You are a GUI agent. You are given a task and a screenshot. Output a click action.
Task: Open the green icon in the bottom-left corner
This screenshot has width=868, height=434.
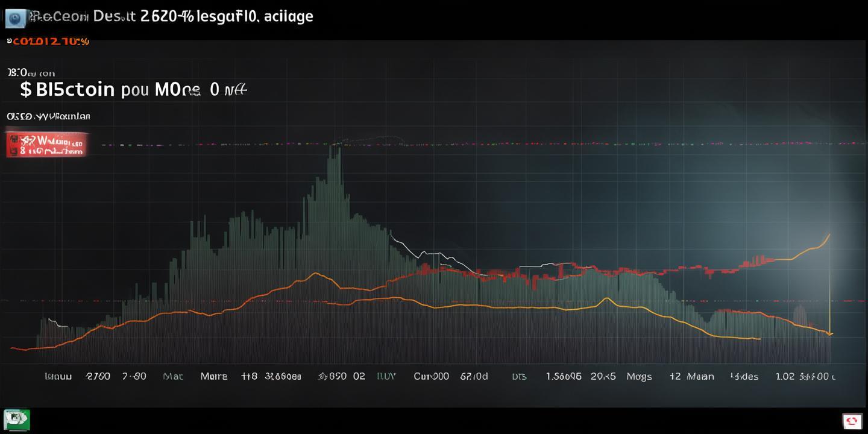pos(17,420)
